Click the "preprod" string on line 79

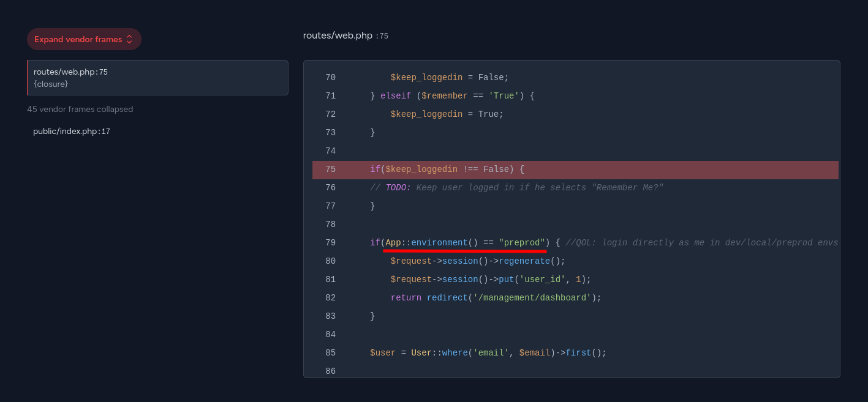(x=522, y=243)
